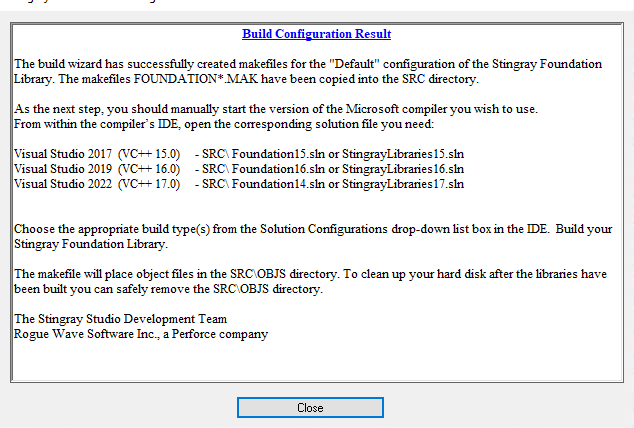Click the Rogue Wave Software Inc. line

coord(140,334)
